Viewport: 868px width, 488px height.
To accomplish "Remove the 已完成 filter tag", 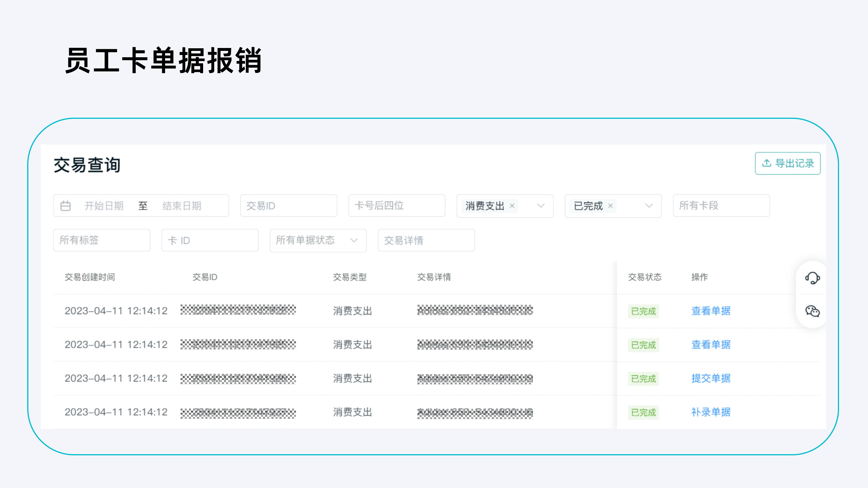I will coord(610,206).
